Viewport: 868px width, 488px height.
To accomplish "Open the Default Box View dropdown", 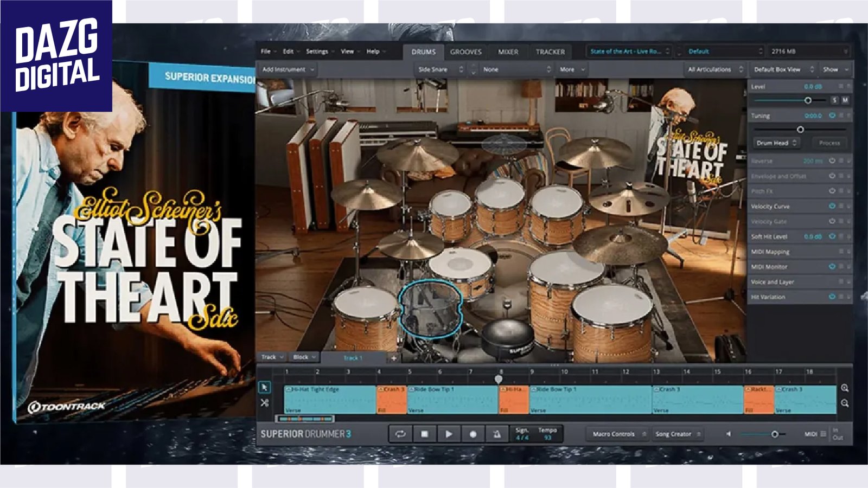I will [x=783, y=69].
